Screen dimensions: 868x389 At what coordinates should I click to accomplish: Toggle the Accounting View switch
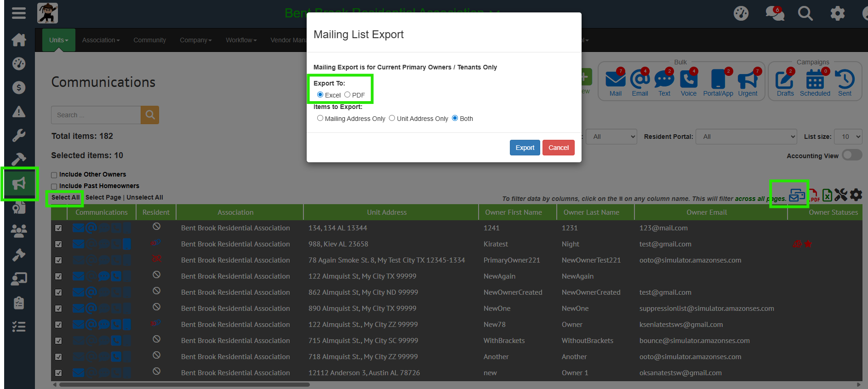(x=851, y=155)
